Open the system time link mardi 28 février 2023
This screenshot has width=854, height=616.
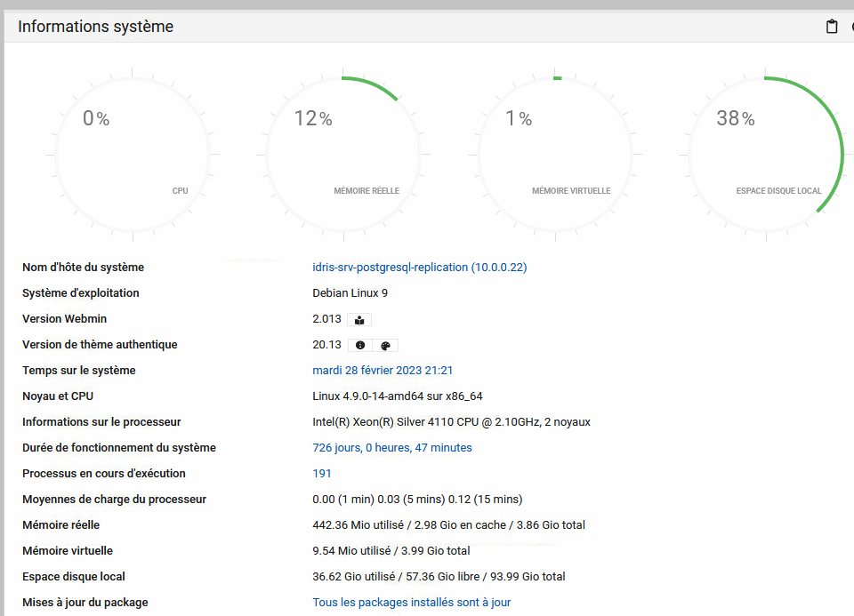tap(383, 370)
